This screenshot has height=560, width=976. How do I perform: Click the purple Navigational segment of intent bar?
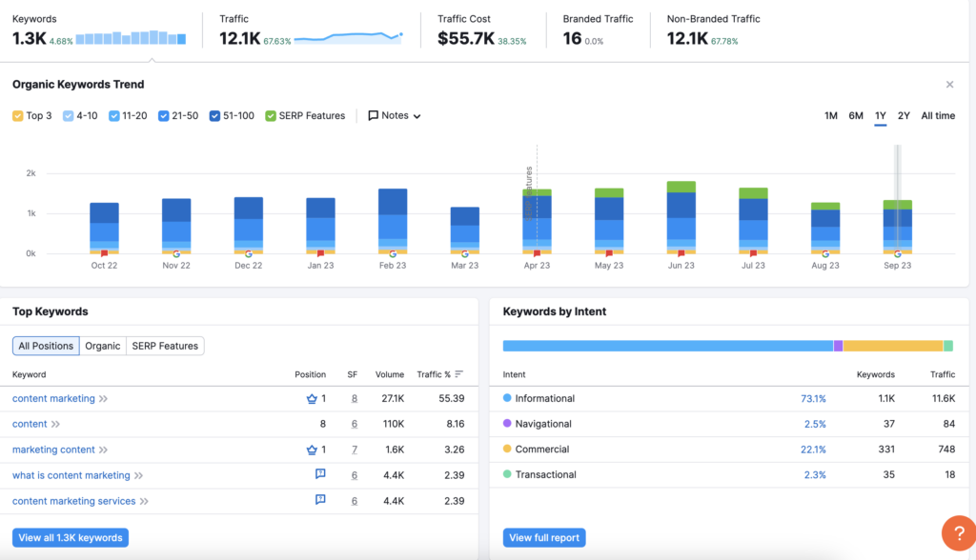point(839,346)
